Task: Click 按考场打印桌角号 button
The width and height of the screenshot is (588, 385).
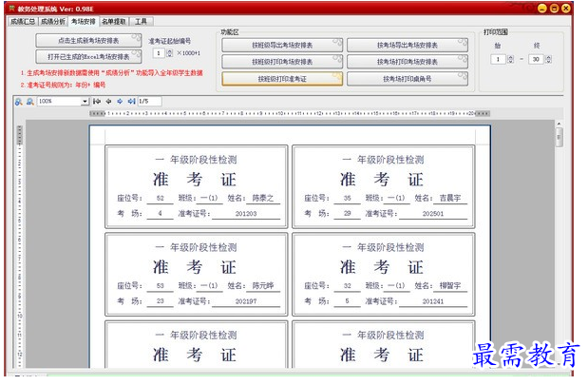Action: tap(408, 79)
